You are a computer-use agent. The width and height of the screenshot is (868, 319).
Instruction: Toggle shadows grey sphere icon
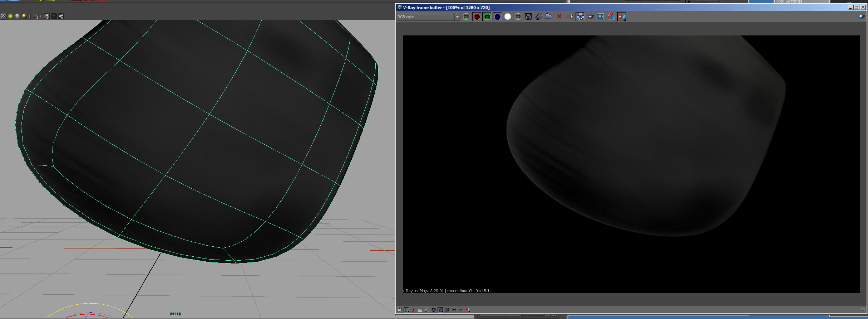coord(17,16)
